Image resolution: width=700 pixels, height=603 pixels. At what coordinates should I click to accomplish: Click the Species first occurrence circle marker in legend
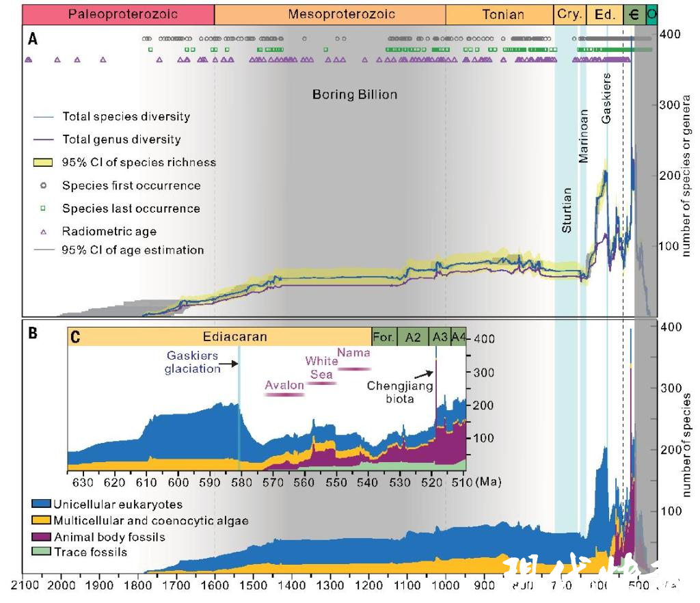click(x=42, y=185)
